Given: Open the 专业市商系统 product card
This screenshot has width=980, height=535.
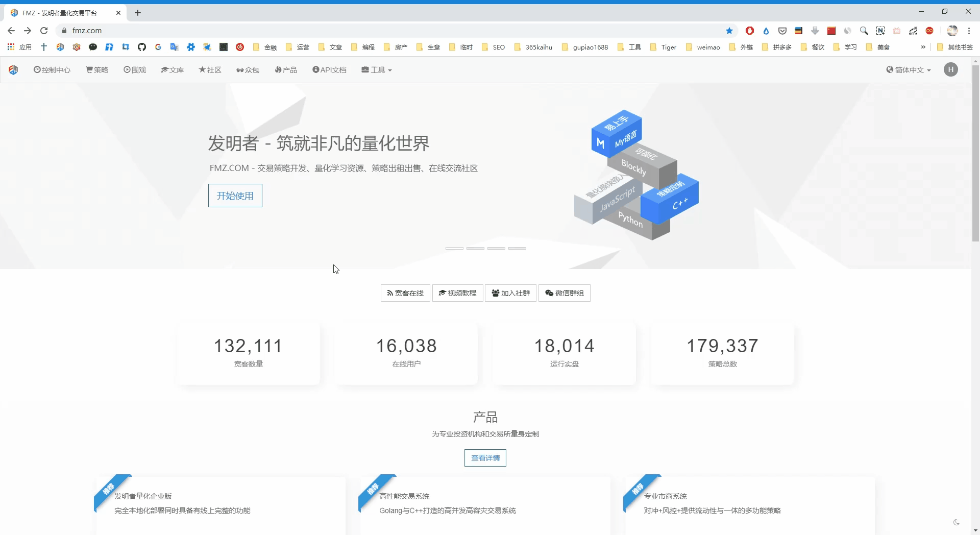Looking at the screenshot, I should pyautogui.click(x=750, y=505).
